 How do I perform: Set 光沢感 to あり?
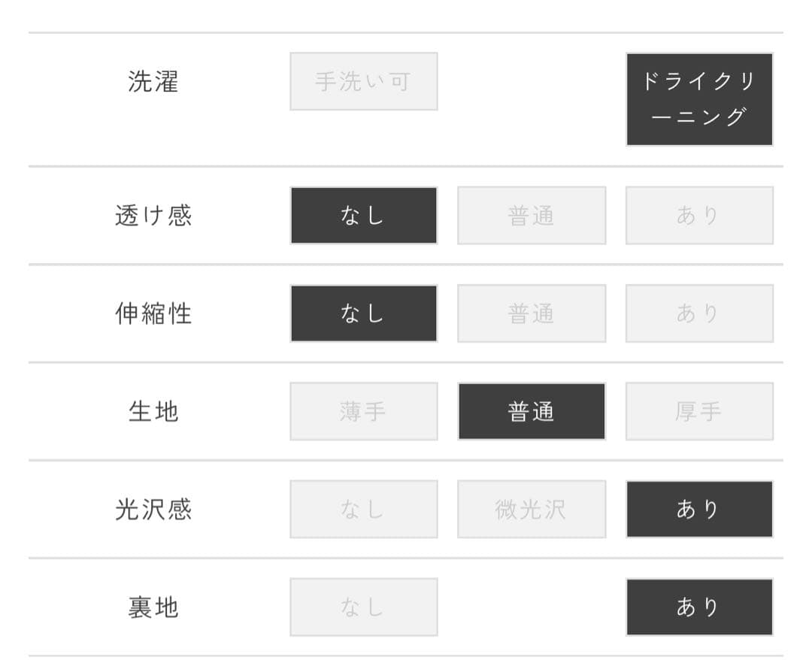point(699,509)
